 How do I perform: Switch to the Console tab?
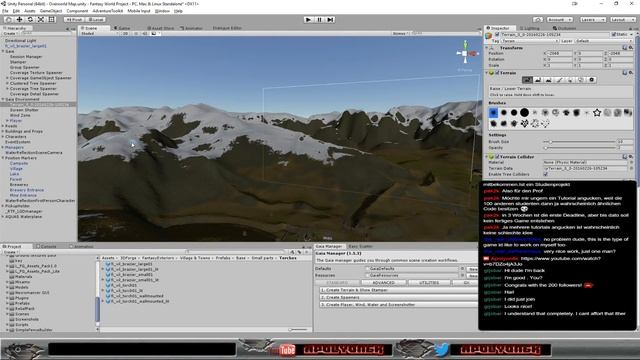coord(46,247)
